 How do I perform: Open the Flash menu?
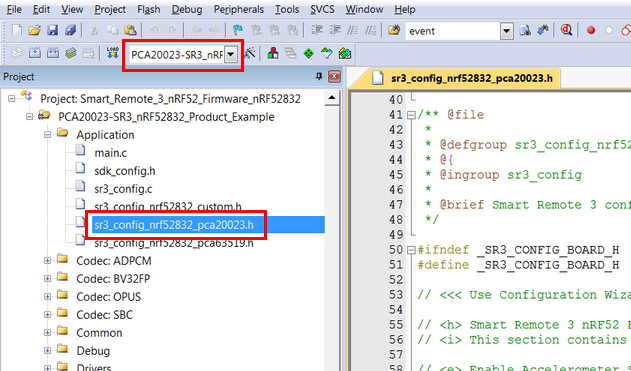tap(148, 9)
